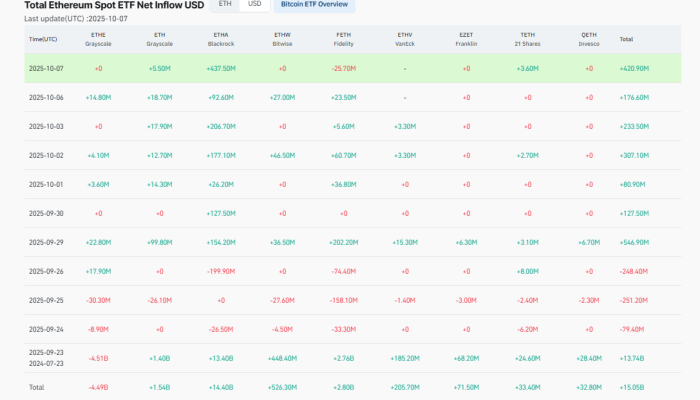Click the +15.05B grand total value
The height and width of the screenshot is (400, 700).
[634, 385]
